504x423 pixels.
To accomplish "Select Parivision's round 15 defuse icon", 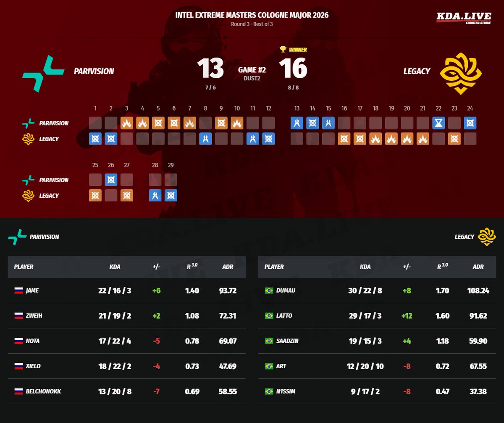I will click(328, 123).
